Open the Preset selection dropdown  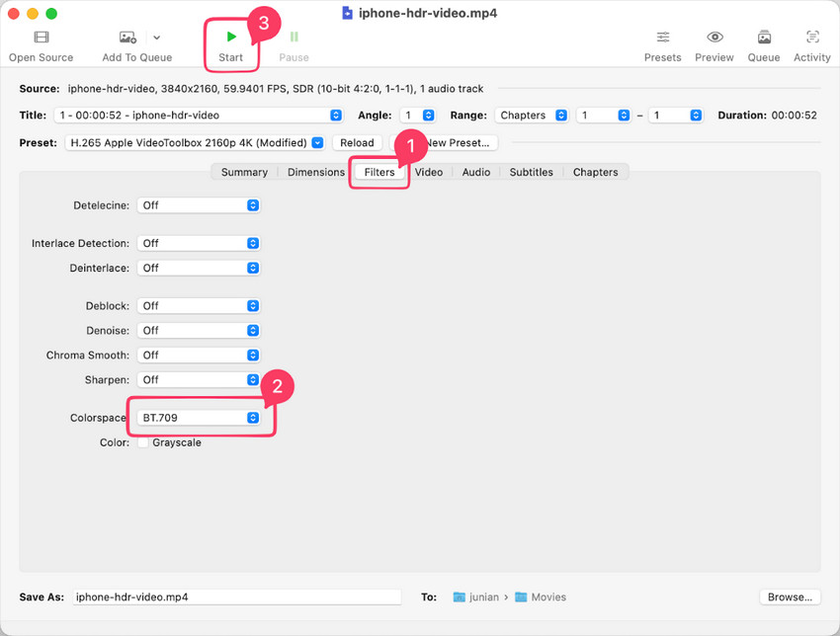195,143
